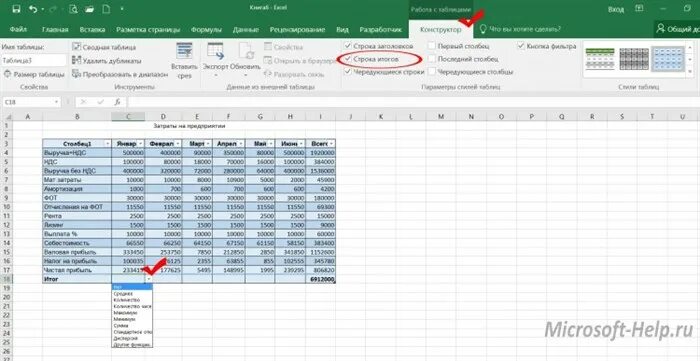Enable Последний столбец checkbox
Viewport: 700px width, 361px height.
click(x=432, y=58)
